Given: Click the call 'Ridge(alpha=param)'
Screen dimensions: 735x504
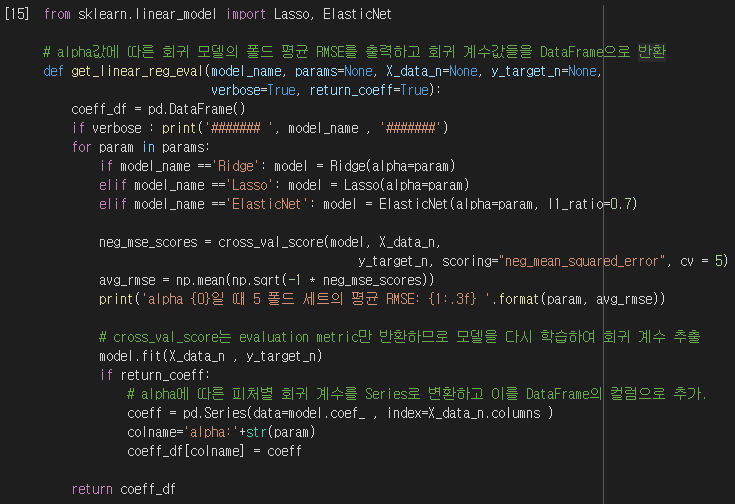Looking at the screenshot, I should coord(392,166).
